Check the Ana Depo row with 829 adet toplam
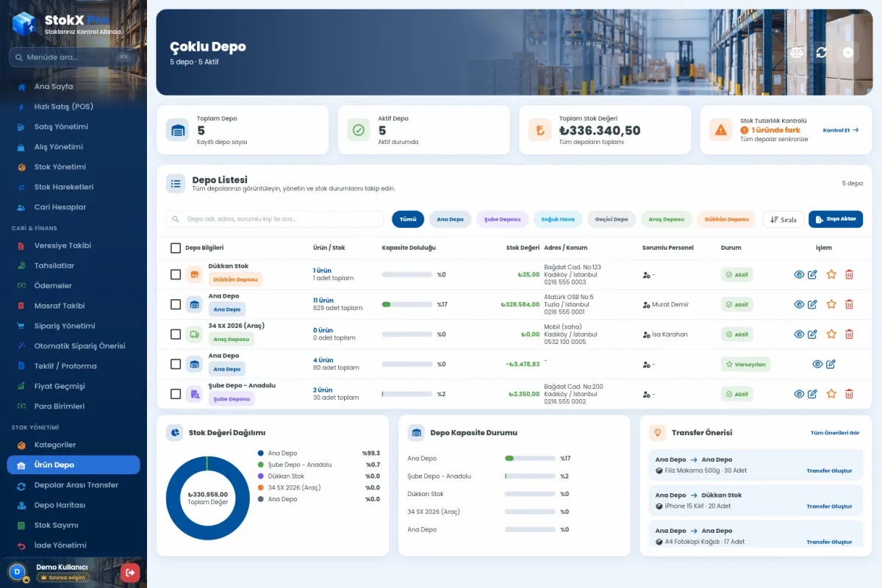The image size is (882, 588). 176,304
